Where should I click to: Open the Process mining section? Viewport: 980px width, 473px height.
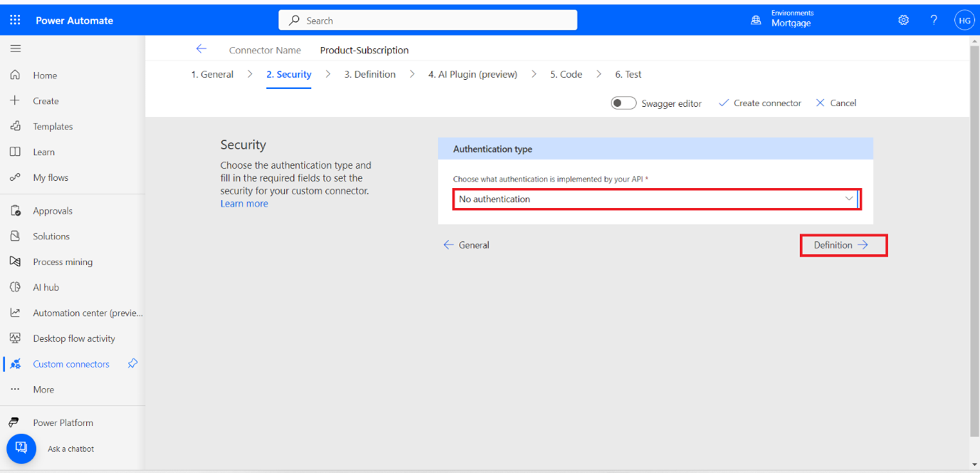pos(63,261)
